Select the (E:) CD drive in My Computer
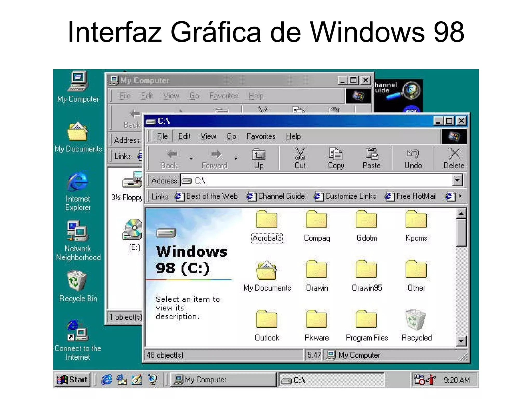Screen dimensions: 532x399 click(x=132, y=235)
